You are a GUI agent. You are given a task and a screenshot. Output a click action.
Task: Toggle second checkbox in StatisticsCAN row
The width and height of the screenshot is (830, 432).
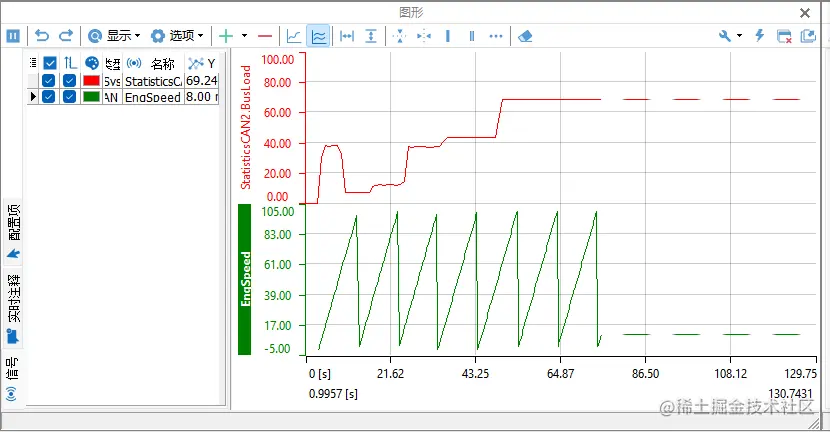(x=69, y=80)
